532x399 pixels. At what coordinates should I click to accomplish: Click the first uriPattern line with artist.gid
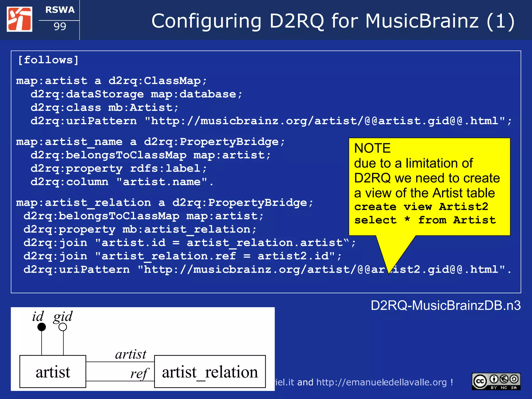271,121
